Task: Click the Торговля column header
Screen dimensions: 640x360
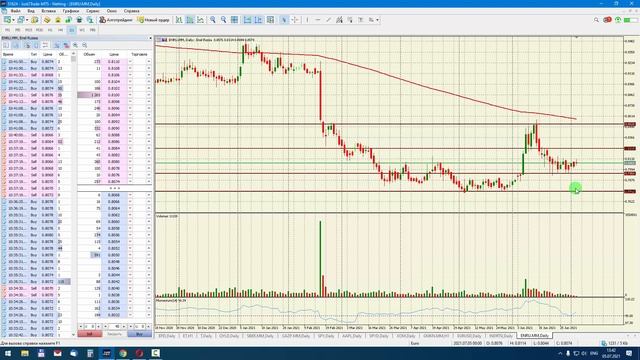Action: (139, 54)
